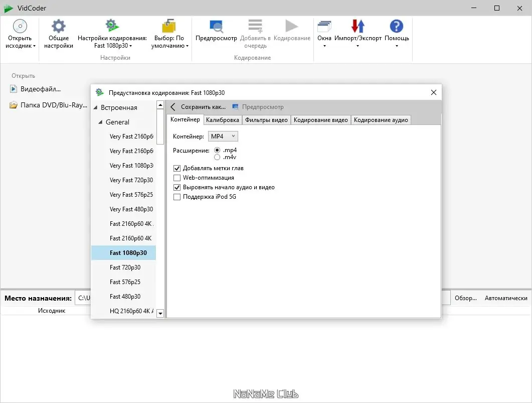Click Сохранить как... button
The height and width of the screenshot is (403, 532).
click(x=203, y=107)
